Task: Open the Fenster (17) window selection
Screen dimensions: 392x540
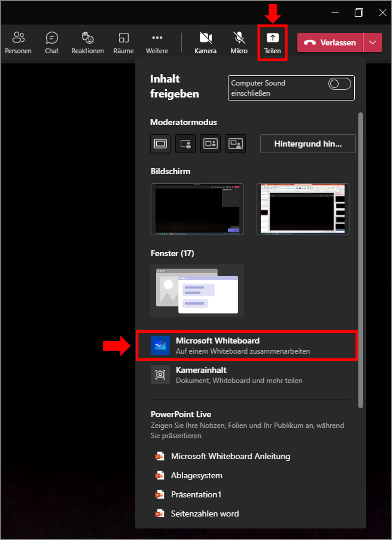Action: pyautogui.click(x=197, y=291)
